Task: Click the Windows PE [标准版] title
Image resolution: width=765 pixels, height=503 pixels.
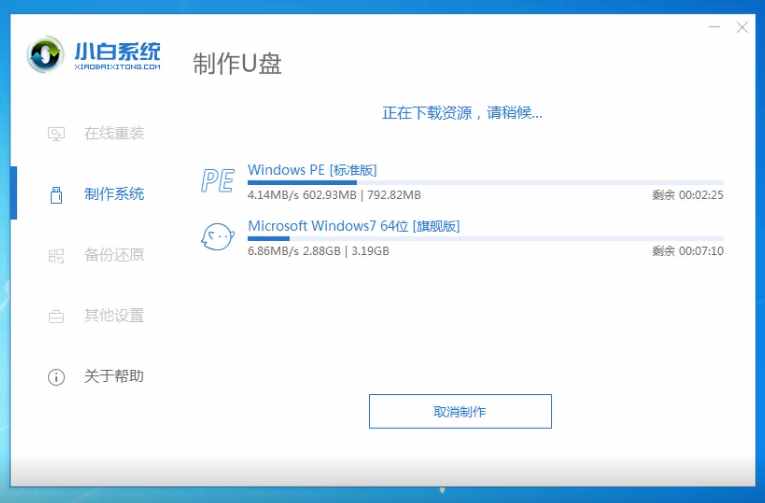Action: [312, 170]
